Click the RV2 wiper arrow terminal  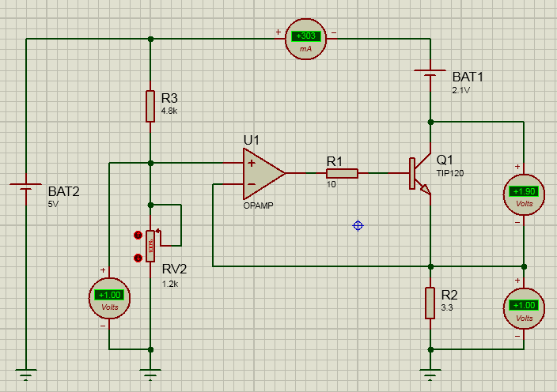157,232
